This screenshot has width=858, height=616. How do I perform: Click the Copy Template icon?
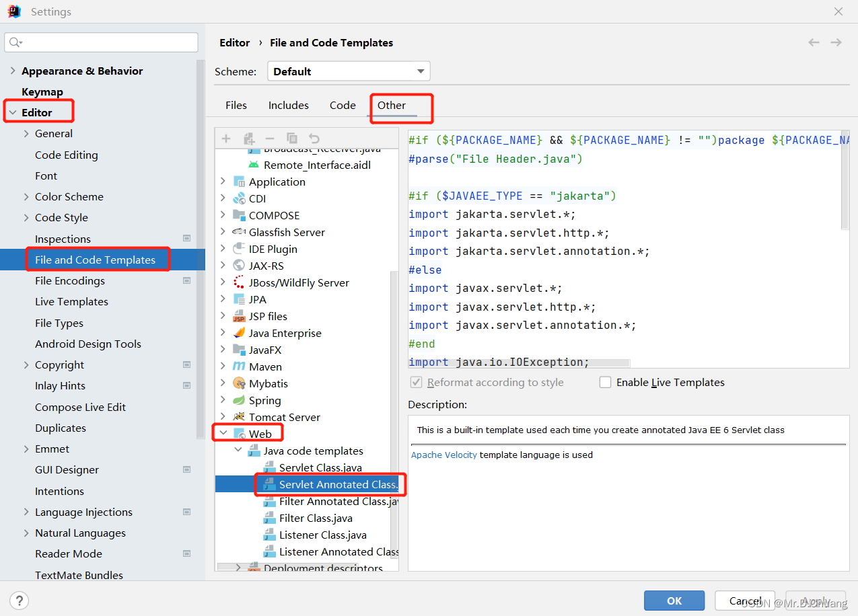coord(291,139)
